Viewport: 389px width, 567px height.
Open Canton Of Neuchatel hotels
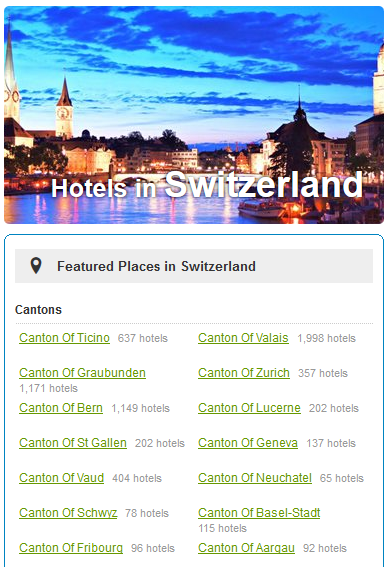coord(255,478)
